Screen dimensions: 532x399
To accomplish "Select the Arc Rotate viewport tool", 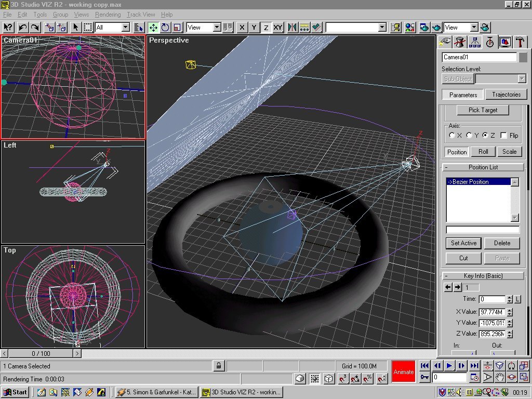I will pos(512,377).
